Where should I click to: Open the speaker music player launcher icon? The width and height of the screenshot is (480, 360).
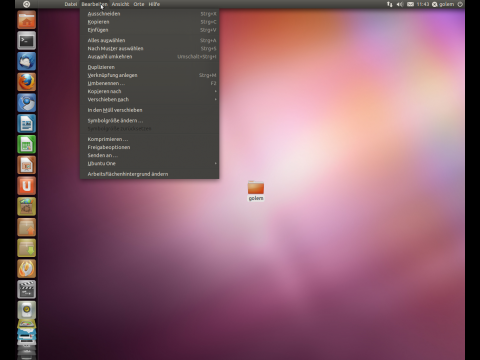click(27, 310)
